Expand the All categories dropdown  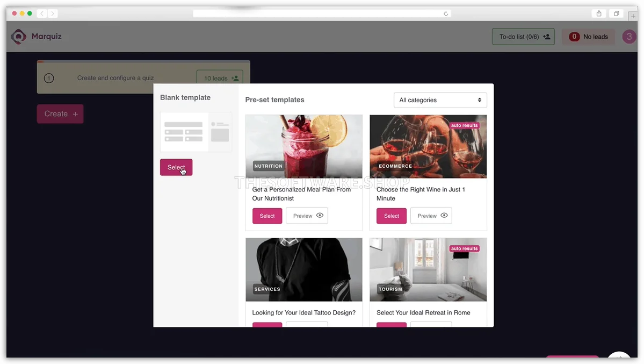coord(440,100)
